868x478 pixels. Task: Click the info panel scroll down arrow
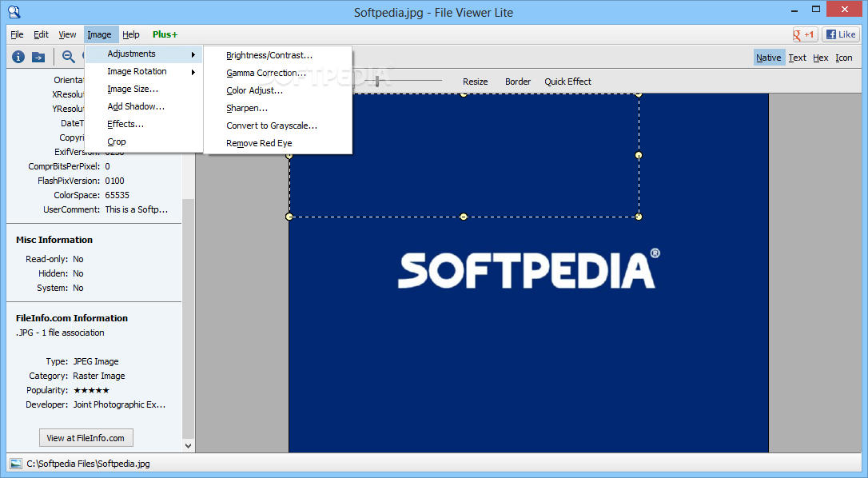[x=188, y=445]
